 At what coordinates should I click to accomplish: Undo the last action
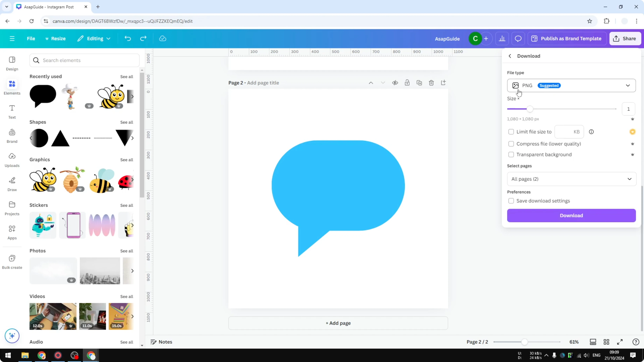pos(128,38)
